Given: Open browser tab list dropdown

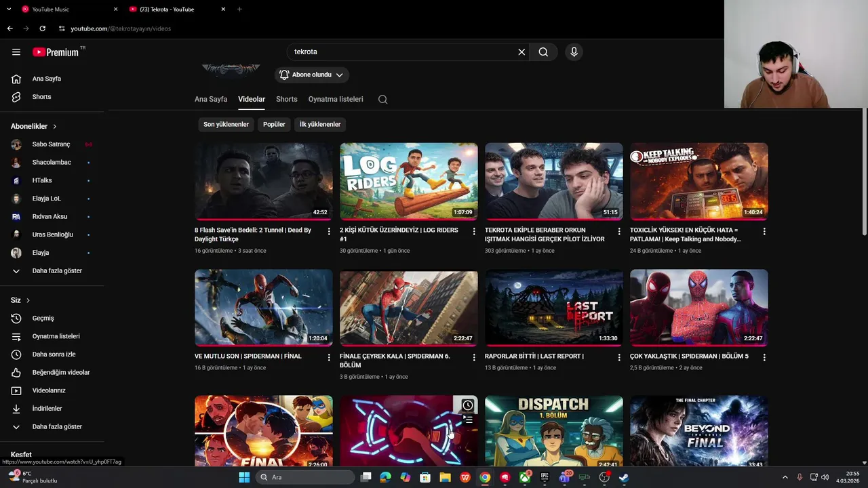Looking at the screenshot, I should (9, 9).
